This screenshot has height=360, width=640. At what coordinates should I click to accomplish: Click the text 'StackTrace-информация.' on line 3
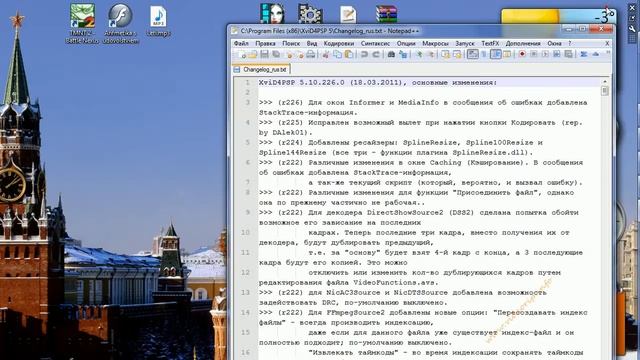point(308,112)
